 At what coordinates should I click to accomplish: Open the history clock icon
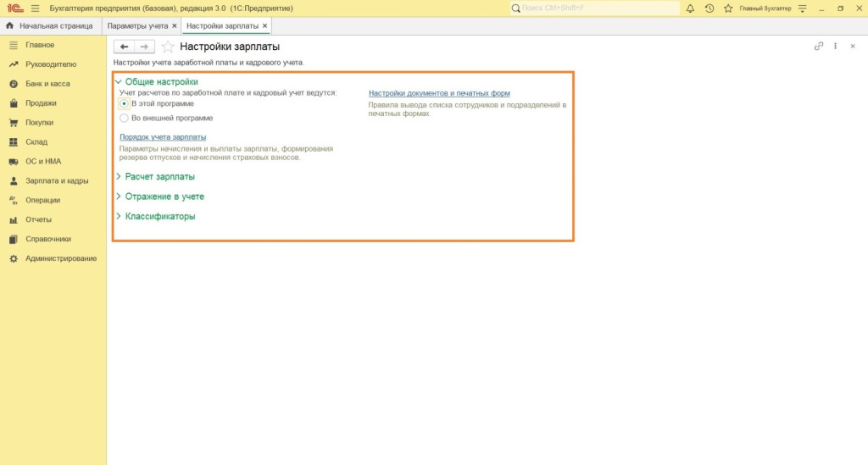709,8
